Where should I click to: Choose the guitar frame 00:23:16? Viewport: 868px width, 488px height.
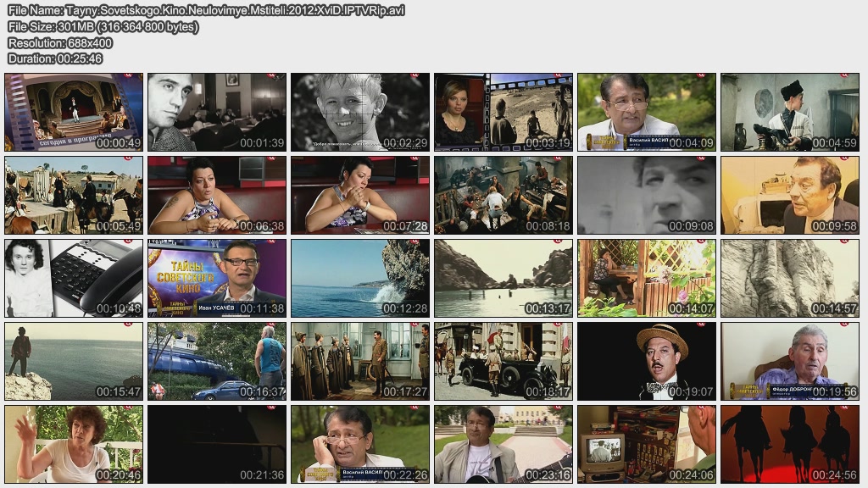pyautogui.click(x=504, y=444)
